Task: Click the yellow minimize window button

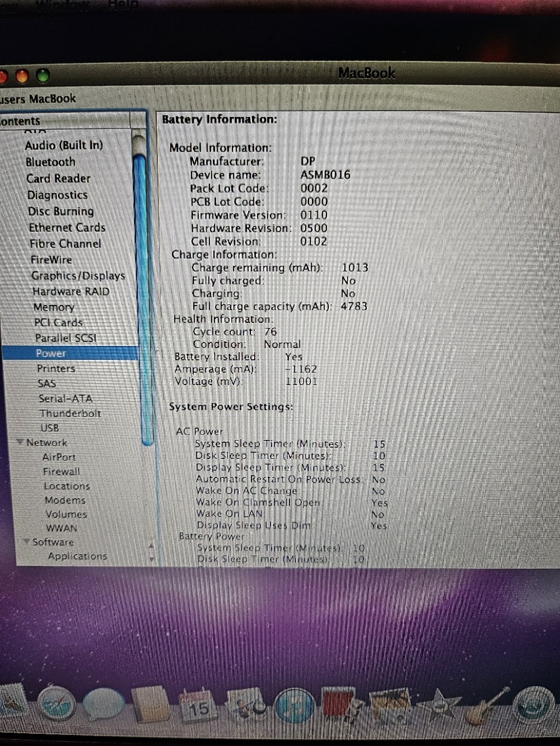Action: click(x=22, y=76)
